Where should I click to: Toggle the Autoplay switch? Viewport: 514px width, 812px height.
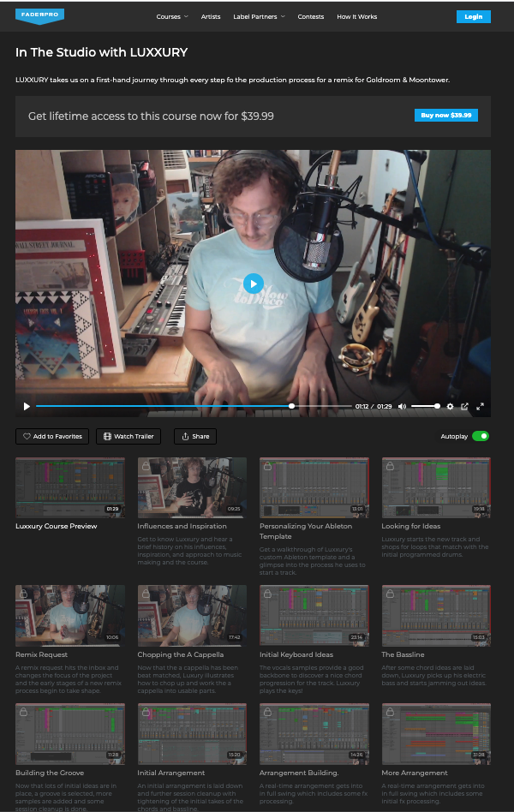(x=481, y=436)
